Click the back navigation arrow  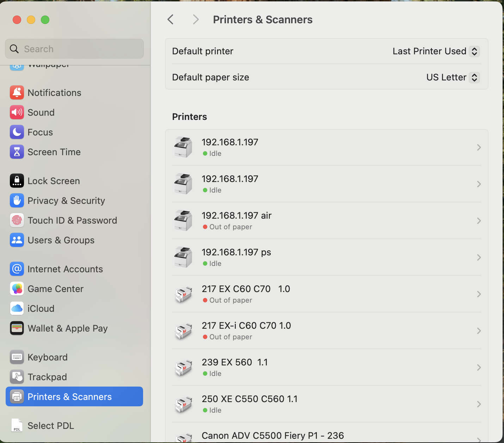(x=171, y=19)
